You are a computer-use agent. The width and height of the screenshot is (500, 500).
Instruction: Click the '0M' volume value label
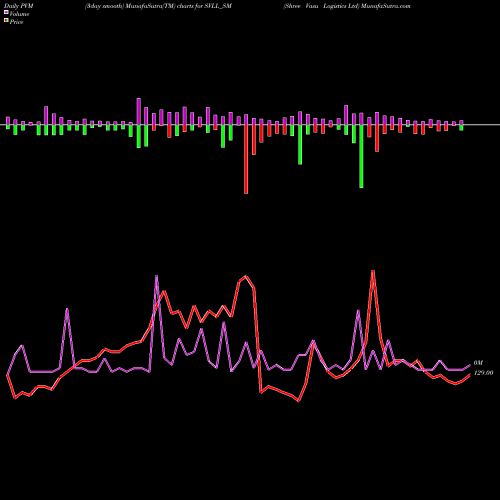478,363
